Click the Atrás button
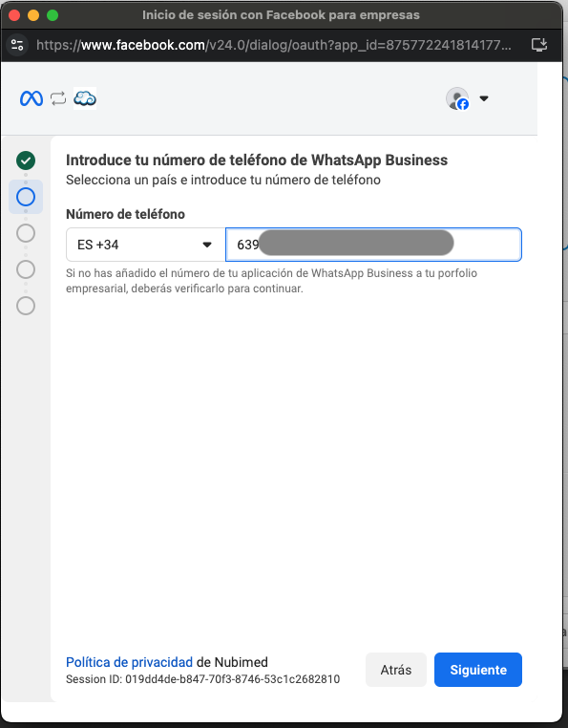 click(396, 670)
